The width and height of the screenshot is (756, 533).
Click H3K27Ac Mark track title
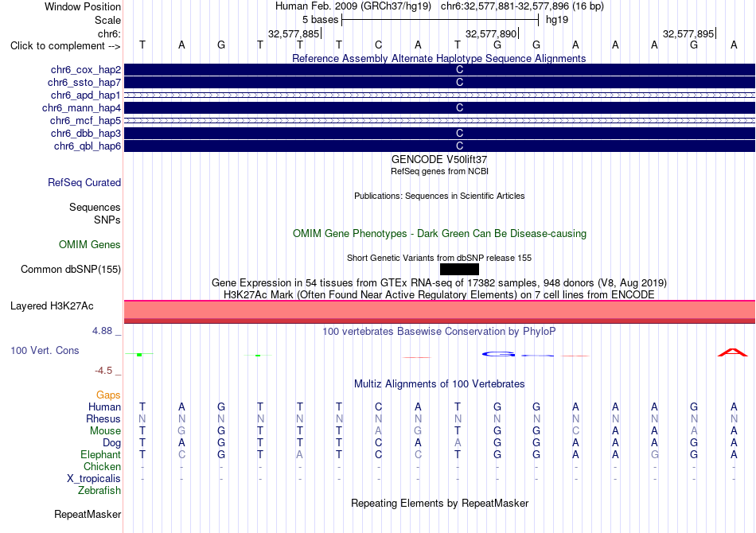click(x=439, y=294)
